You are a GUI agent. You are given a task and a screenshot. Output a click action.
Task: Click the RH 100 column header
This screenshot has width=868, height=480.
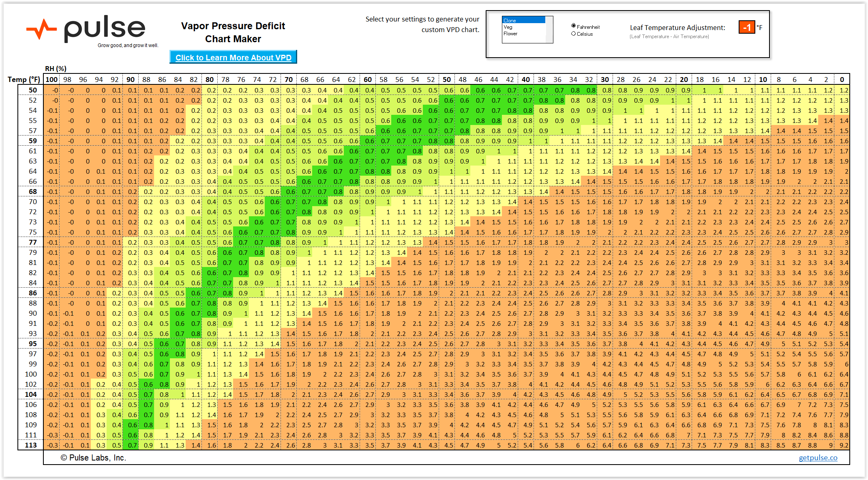[51, 80]
